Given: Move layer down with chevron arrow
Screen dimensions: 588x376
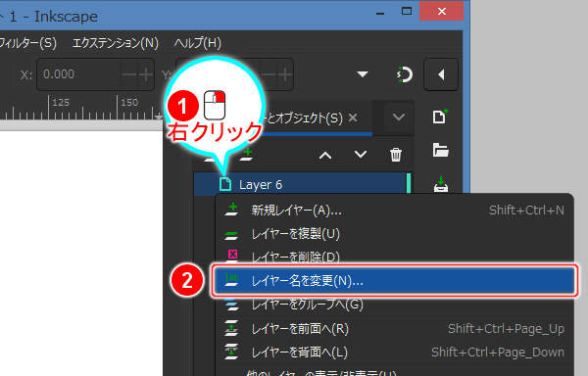Looking at the screenshot, I should 360,154.
